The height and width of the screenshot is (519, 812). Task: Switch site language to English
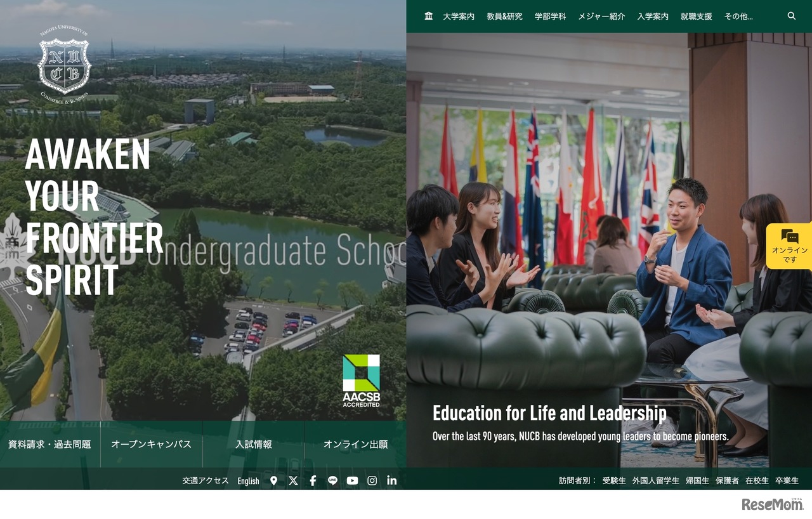click(x=248, y=481)
